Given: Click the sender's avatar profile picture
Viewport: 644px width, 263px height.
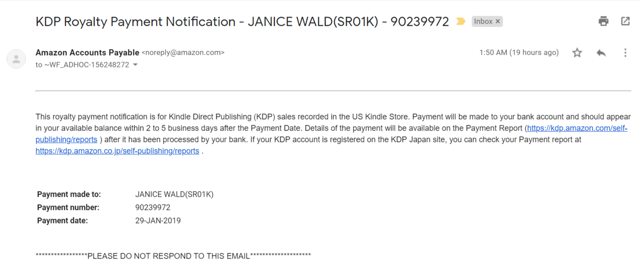Looking at the screenshot, I should [x=16, y=59].
